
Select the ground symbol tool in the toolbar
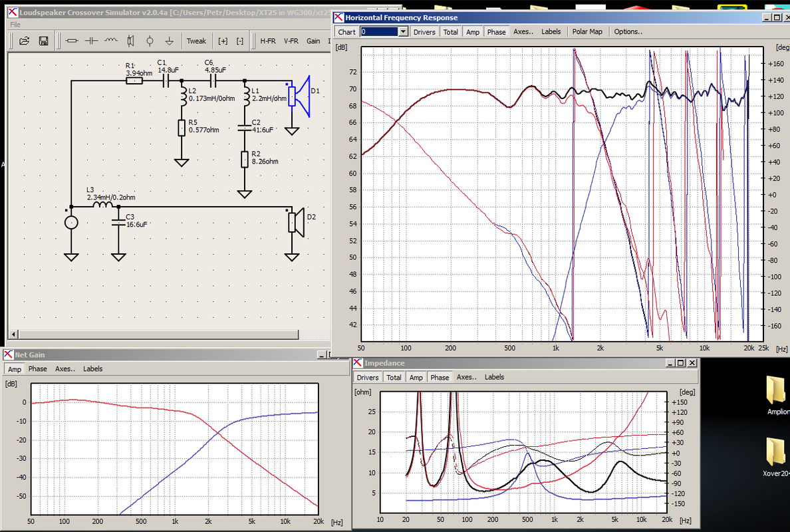tap(170, 41)
